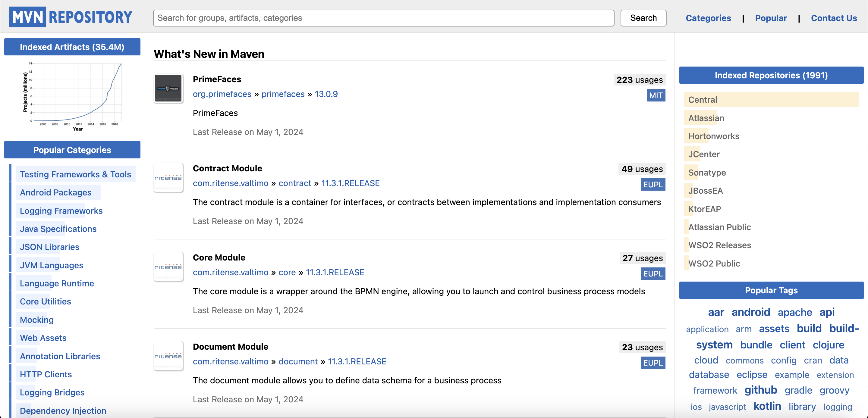
Task: Open the Contact Us link
Action: 834,18
